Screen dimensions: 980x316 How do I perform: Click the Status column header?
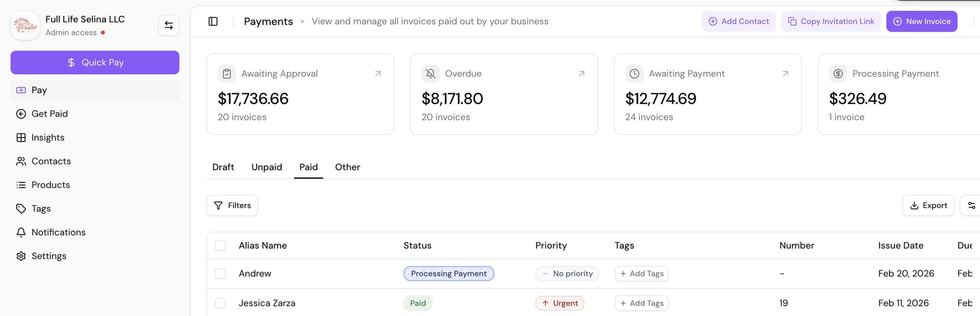pyautogui.click(x=418, y=246)
